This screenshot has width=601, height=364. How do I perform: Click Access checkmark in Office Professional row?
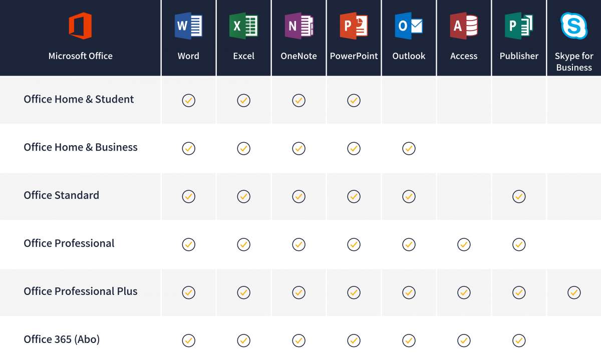[x=464, y=245]
